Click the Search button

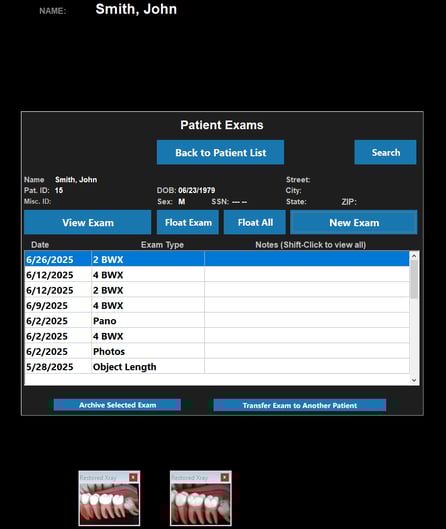(x=385, y=152)
